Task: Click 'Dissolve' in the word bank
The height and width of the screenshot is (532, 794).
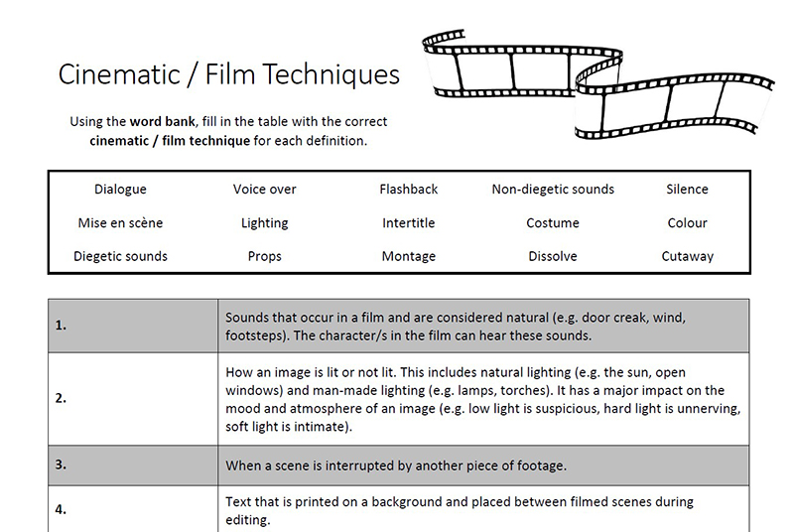Action: pyautogui.click(x=553, y=256)
